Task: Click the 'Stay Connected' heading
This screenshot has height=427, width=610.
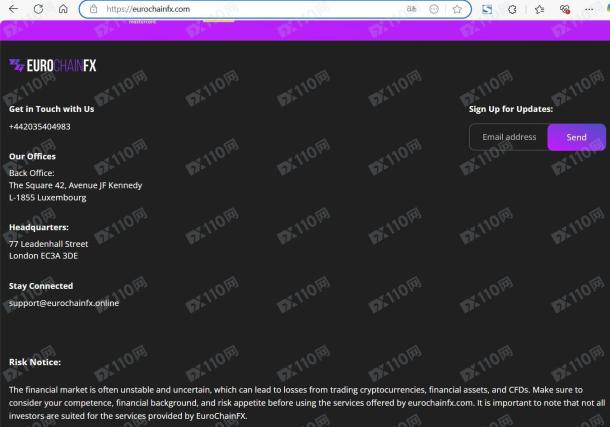Action: pos(41,286)
